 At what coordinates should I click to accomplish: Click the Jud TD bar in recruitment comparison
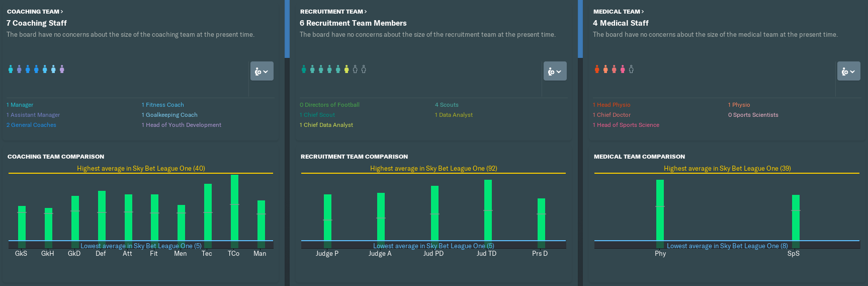click(x=488, y=210)
